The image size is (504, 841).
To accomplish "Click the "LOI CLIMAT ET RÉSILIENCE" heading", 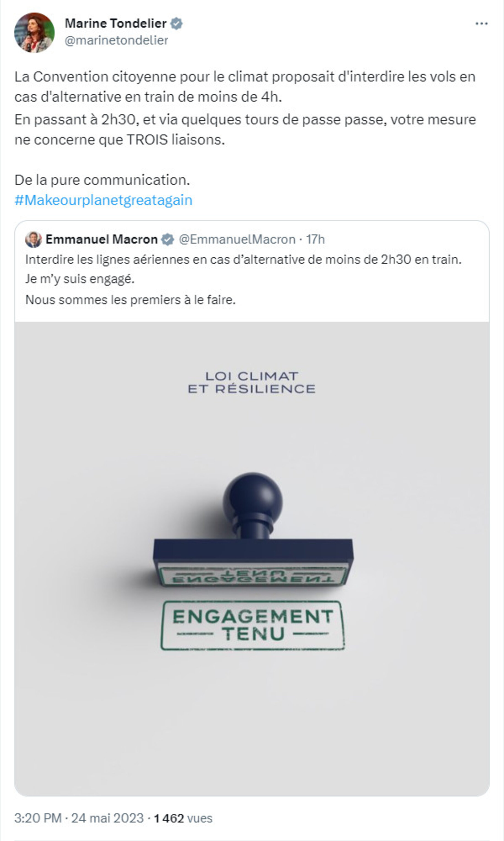I will [x=252, y=382].
